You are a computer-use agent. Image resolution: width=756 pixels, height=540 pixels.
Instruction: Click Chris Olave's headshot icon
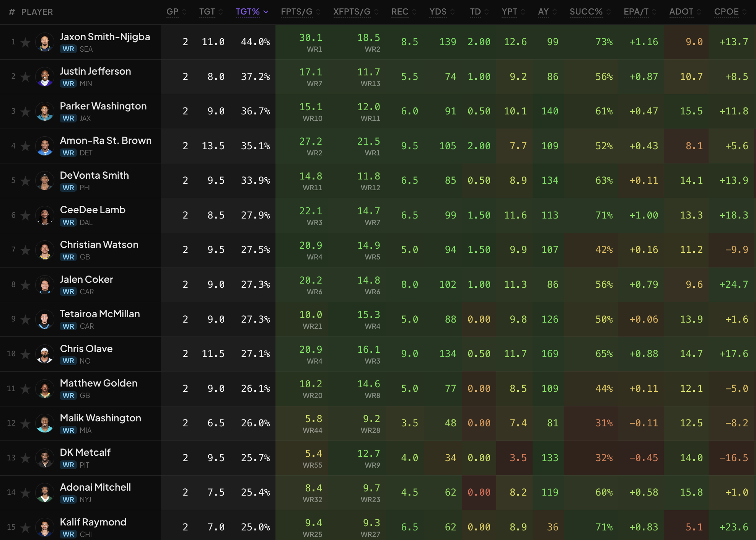pos(45,354)
